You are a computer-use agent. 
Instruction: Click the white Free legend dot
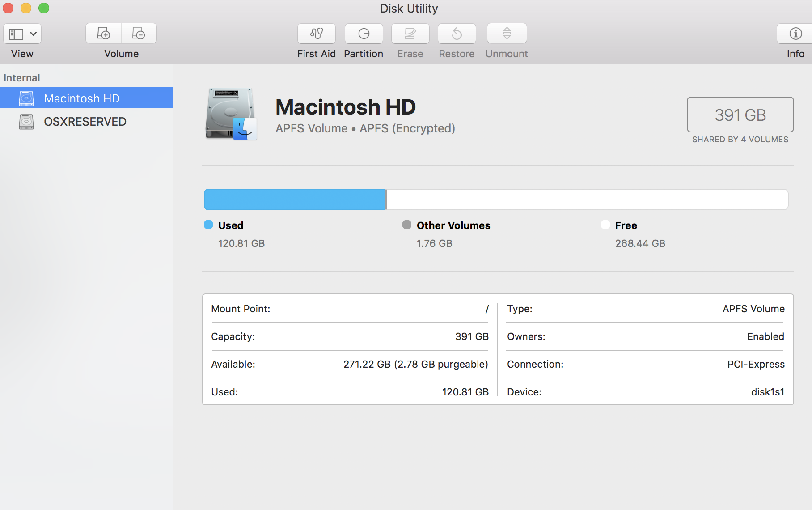tap(605, 225)
